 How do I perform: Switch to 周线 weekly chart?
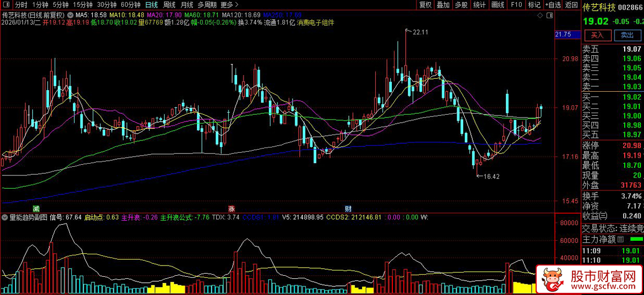coord(170,5)
